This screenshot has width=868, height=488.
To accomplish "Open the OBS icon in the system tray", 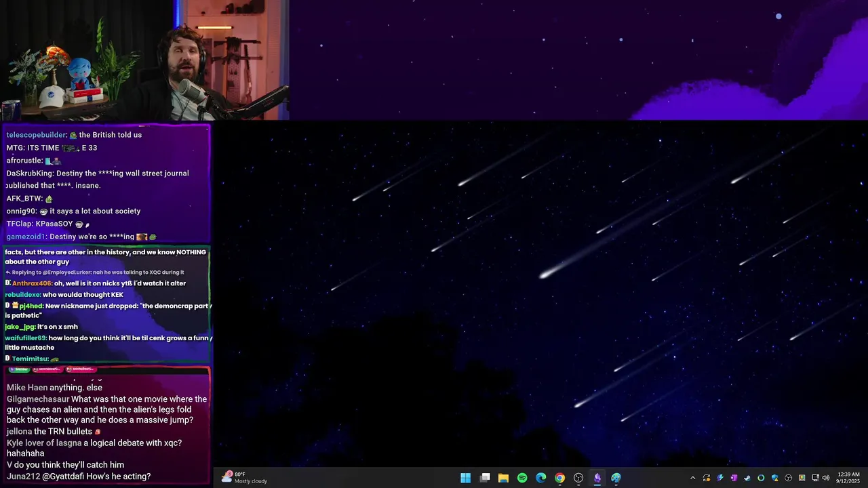I will tap(788, 478).
